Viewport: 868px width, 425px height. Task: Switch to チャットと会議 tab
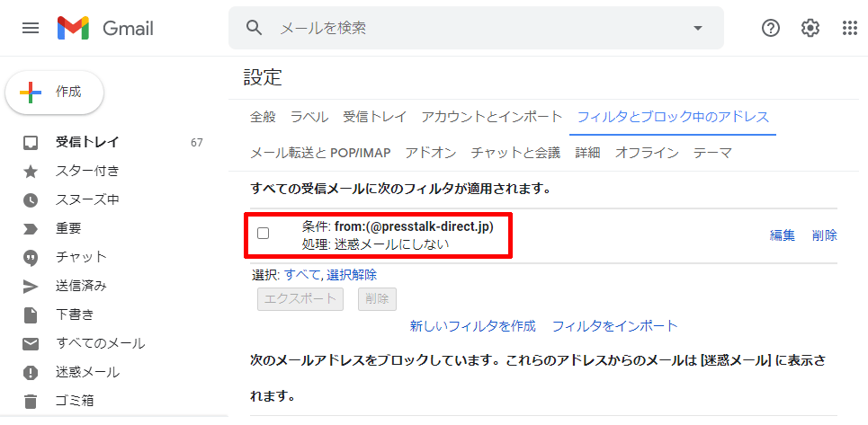pyautogui.click(x=515, y=153)
